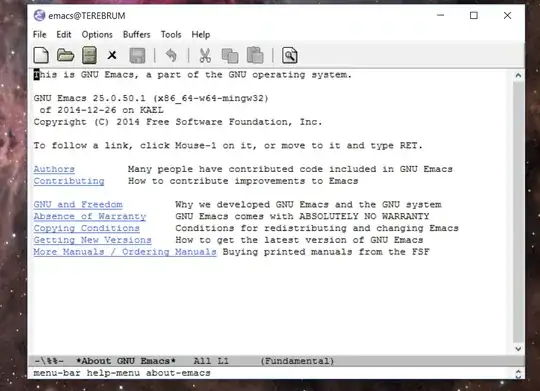The height and width of the screenshot is (391, 540).
Task: Click the minibuffer 'menu-bar help-menu about-emacs' text
Action: 122,373
